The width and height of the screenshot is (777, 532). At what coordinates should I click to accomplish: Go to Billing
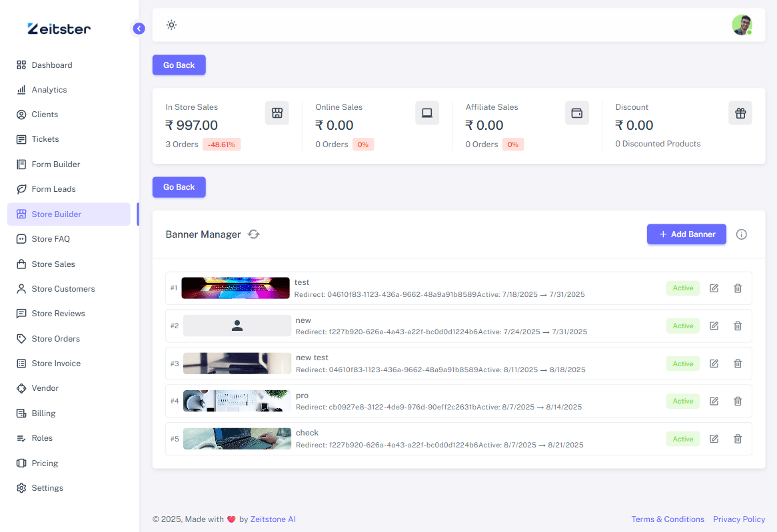coord(69,413)
